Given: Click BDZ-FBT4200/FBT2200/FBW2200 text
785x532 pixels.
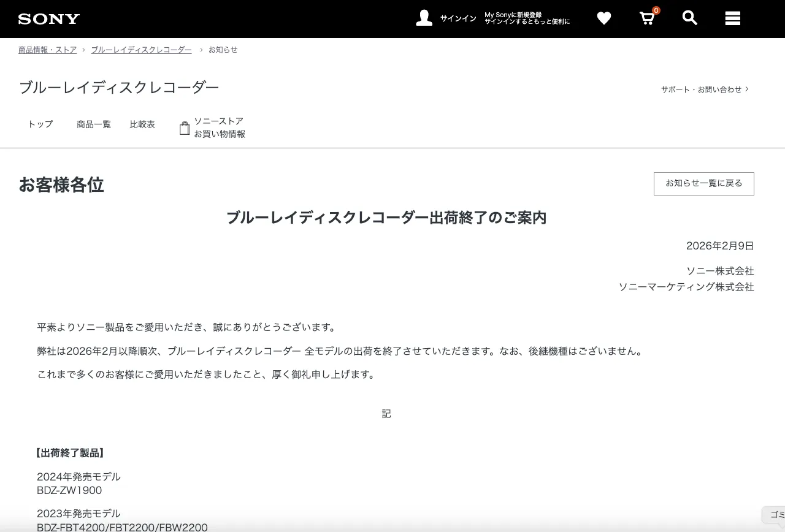Looking at the screenshot, I should coord(122,527).
